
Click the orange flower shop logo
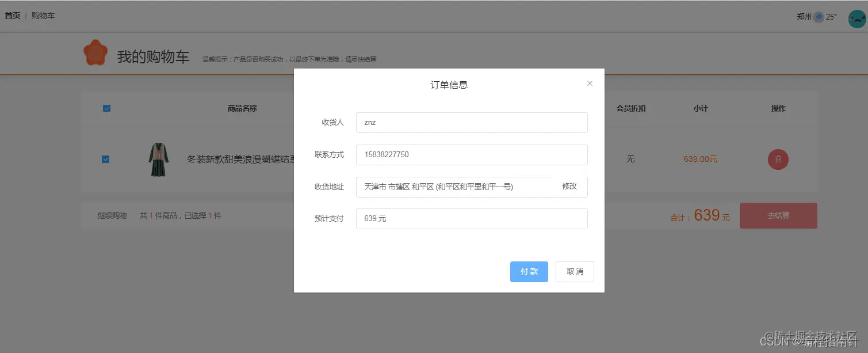click(95, 52)
